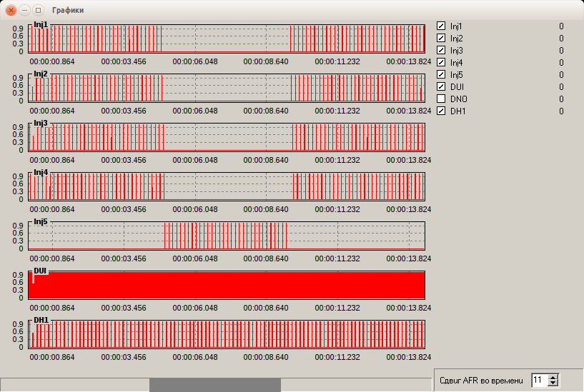Click the Inj1 graph plot

(227, 39)
